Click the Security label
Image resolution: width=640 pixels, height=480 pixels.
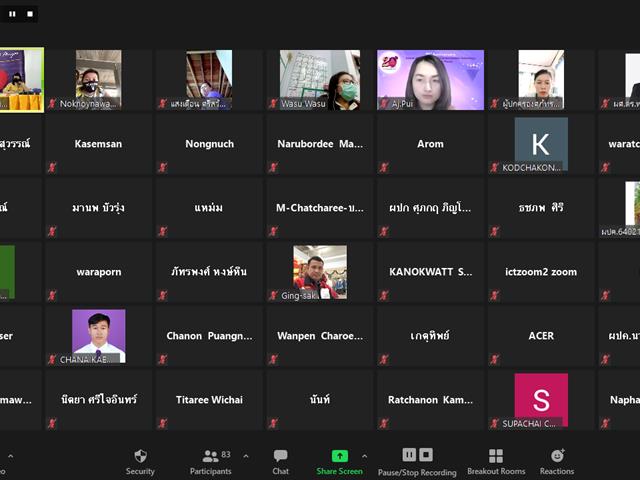[140, 471]
